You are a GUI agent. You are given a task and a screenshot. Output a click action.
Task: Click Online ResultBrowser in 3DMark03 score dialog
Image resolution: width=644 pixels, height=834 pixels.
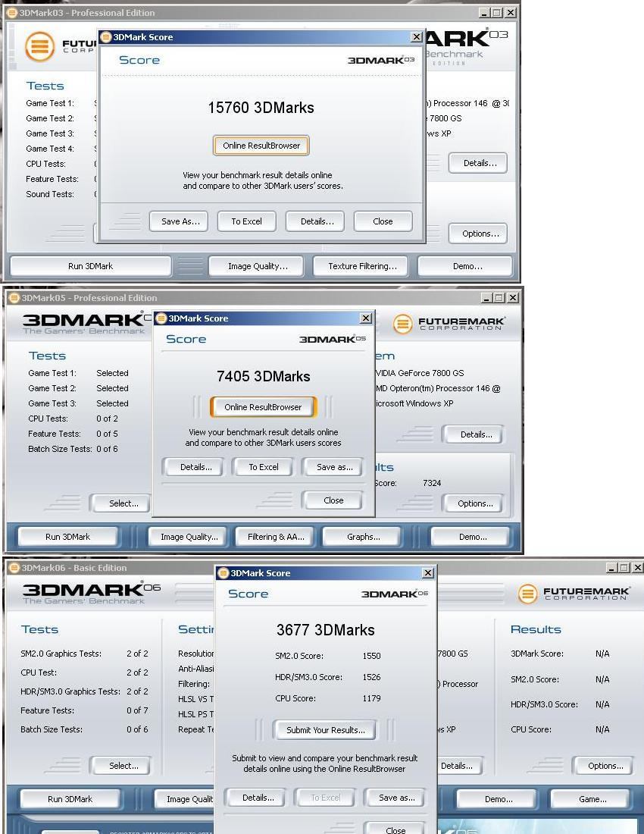pos(261,146)
